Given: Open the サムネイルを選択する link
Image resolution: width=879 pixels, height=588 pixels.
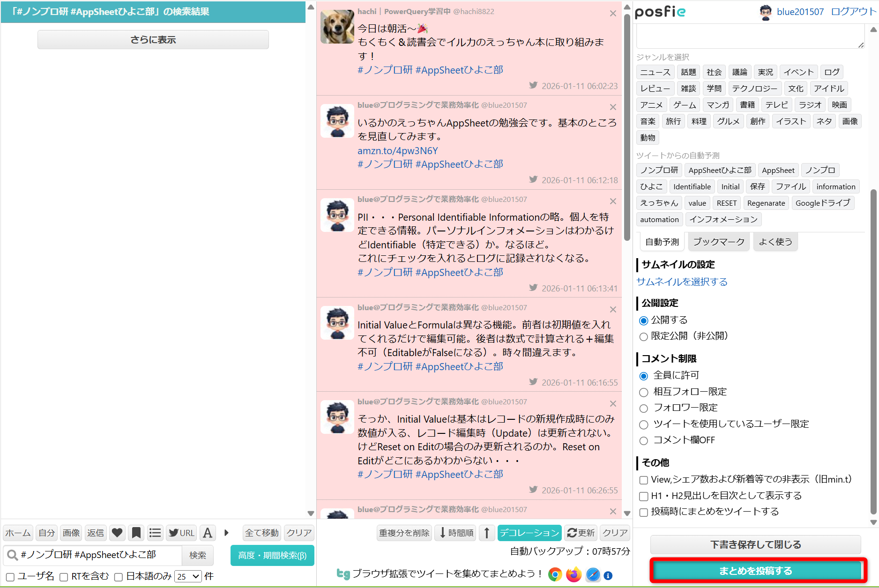Looking at the screenshot, I should (682, 282).
